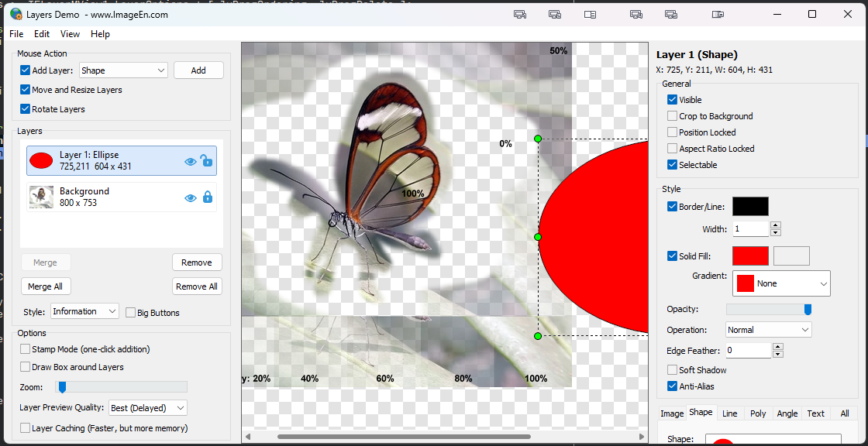Switch to the All tab
This screenshot has width=868, height=446.
(844, 413)
